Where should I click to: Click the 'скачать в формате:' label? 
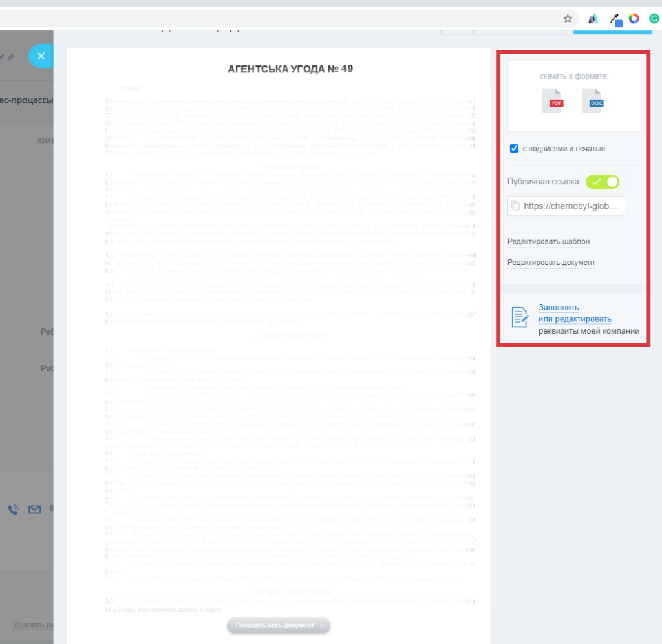point(574,76)
